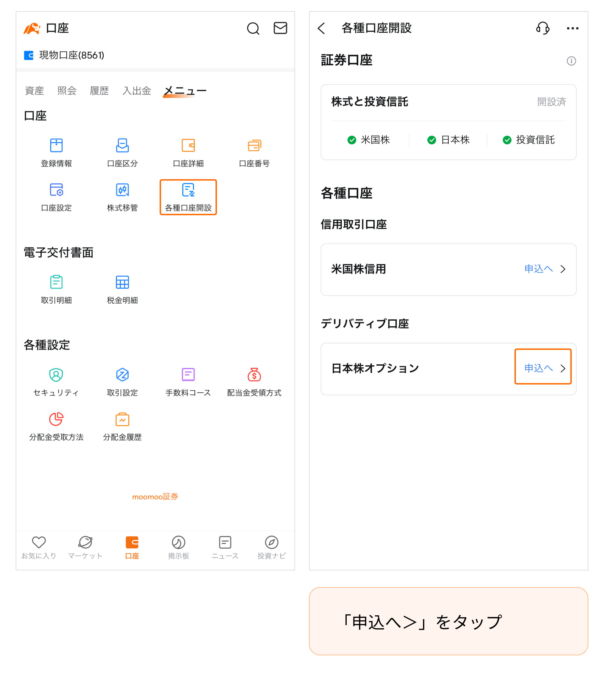Tap the 日本株 green checkmark
604x700 pixels.
(431, 140)
